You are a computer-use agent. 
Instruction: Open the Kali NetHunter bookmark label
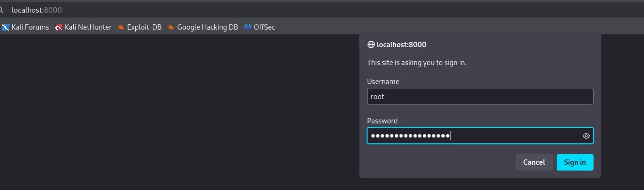tap(88, 27)
